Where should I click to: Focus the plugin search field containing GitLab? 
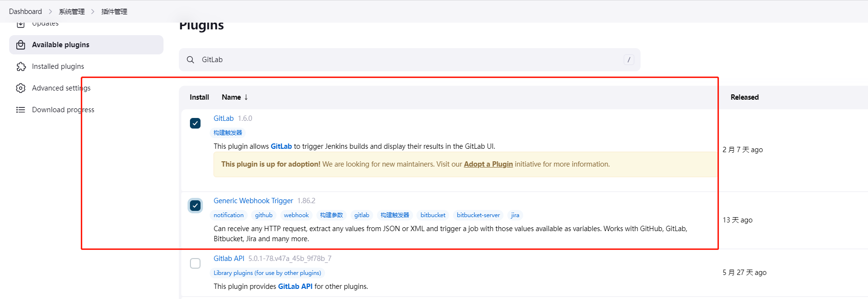coord(409,60)
